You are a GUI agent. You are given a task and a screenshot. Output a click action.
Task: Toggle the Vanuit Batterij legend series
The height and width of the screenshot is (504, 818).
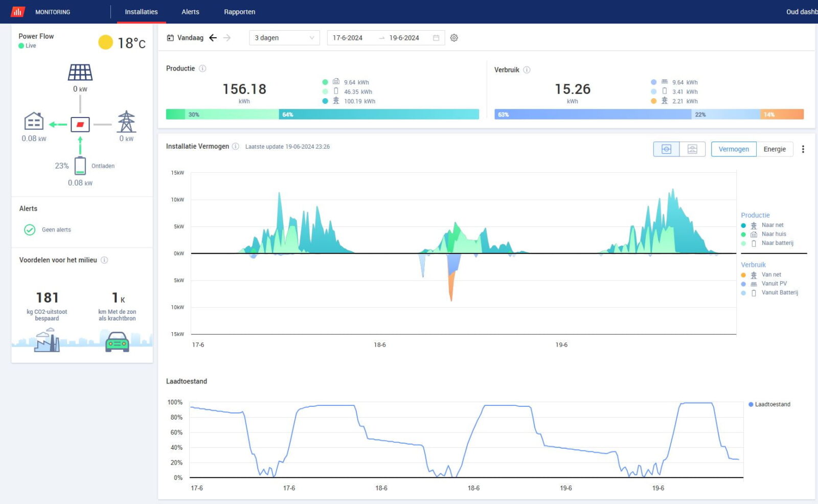(x=779, y=293)
